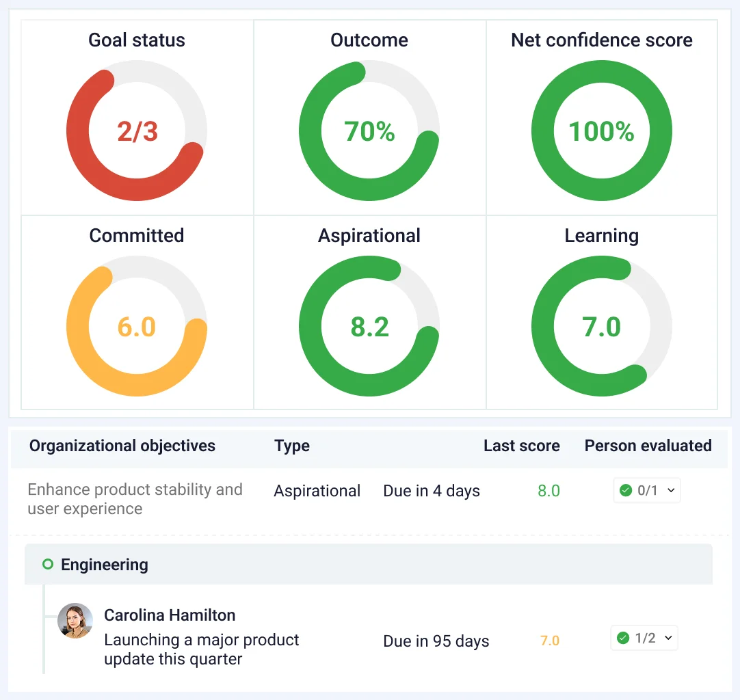Click the Due in 4 days label

431,490
